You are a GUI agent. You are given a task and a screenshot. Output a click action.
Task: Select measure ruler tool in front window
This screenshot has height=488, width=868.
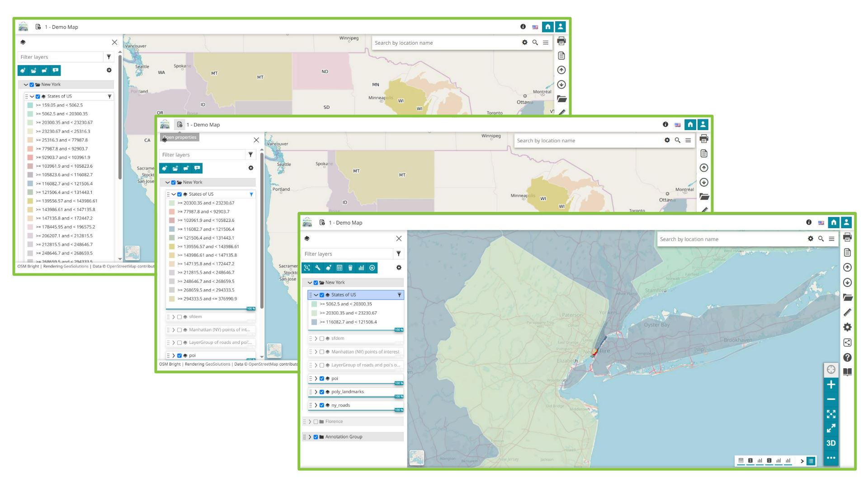848,312
